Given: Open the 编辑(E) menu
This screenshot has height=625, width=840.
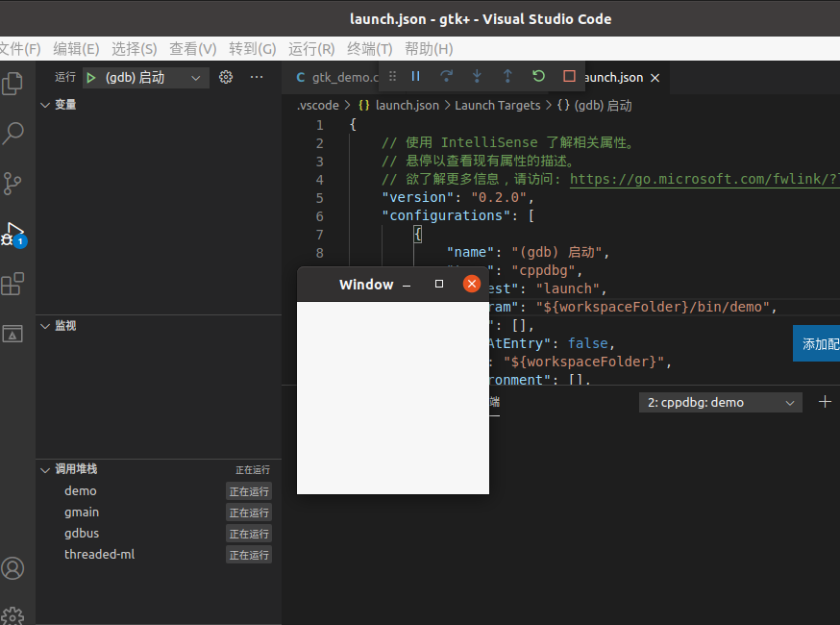Looking at the screenshot, I should [76, 49].
